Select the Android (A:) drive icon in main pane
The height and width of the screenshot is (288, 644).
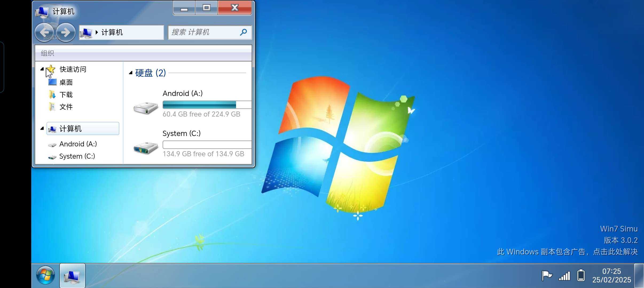click(x=146, y=108)
